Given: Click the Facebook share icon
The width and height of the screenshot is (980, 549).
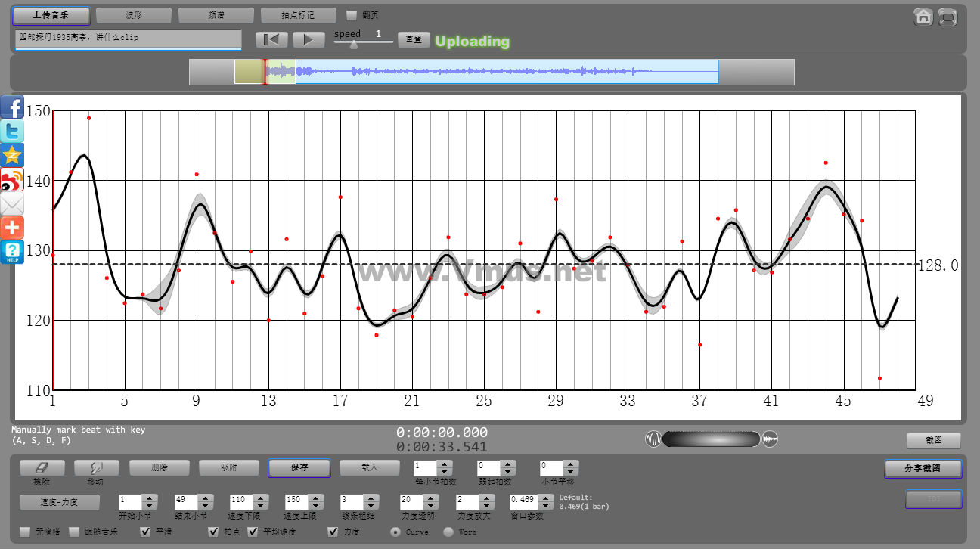Looking at the screenshot, I should (x=12, y=107).
